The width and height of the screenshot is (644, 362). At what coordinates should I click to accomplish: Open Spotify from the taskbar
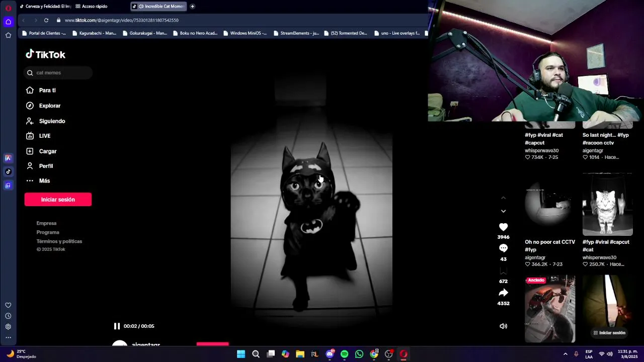pos(345,354)
